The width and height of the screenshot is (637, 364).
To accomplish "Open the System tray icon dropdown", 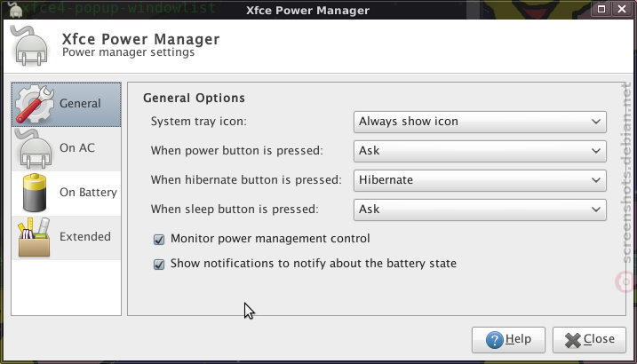I will tap(480, 122).
